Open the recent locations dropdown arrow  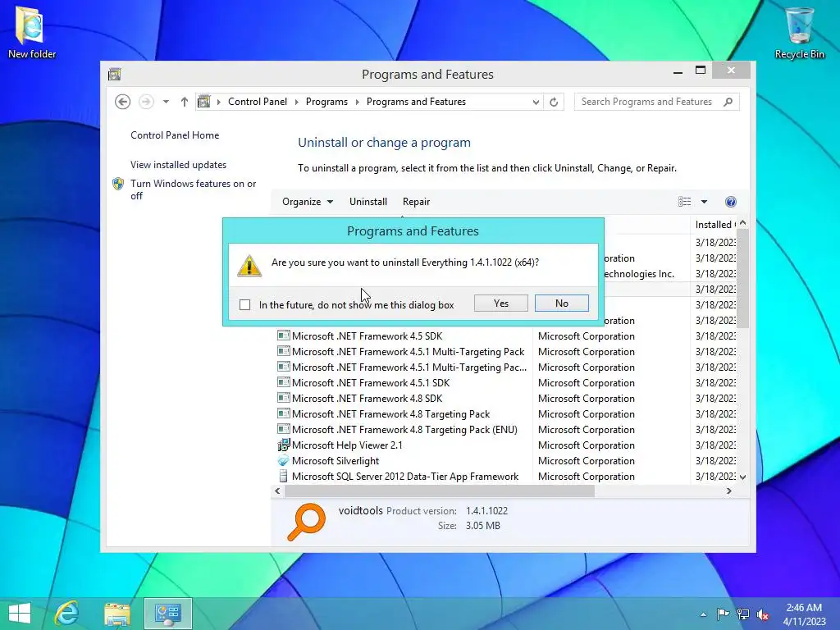tap(166, 102)
